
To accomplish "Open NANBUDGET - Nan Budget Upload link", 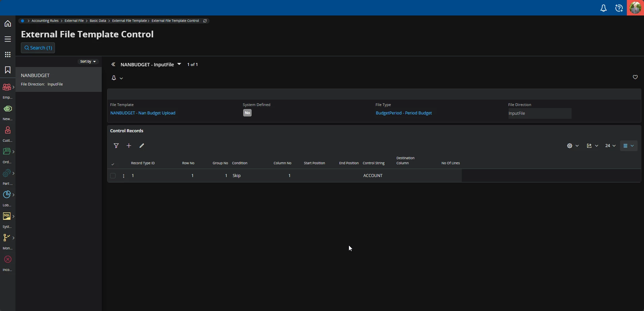I will pos(143,113).
